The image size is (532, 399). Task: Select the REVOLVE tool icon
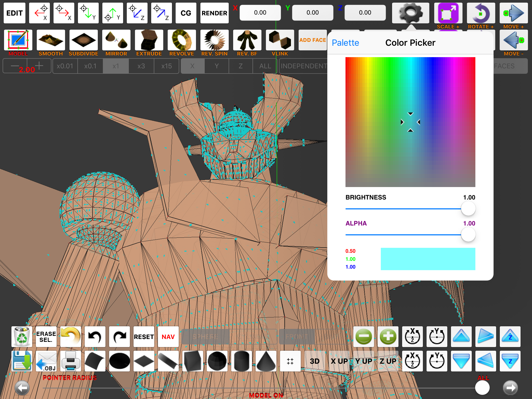click(x=182, y=40)
